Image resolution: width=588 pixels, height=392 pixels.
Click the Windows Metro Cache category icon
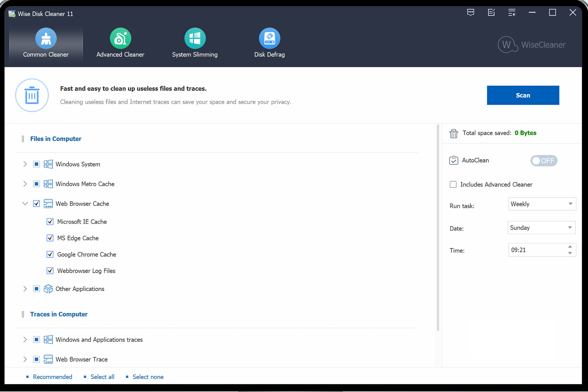pos(48,184)
